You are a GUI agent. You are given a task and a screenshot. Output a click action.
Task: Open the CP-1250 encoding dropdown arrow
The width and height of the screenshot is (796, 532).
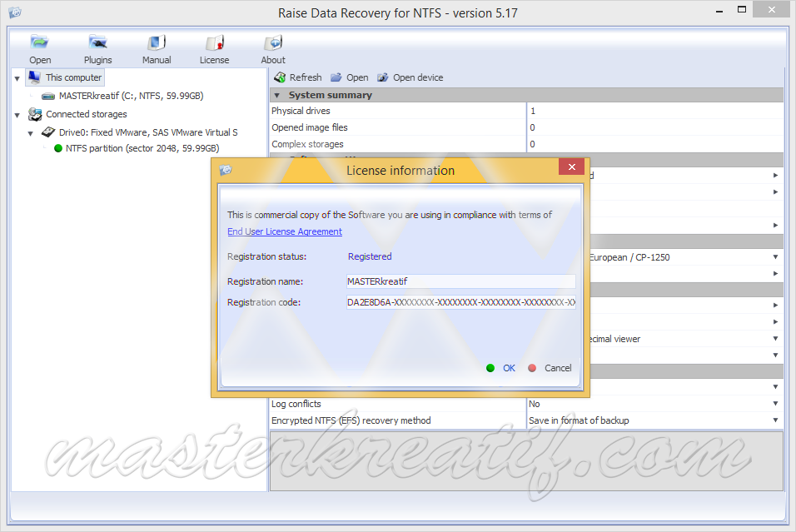775,257
